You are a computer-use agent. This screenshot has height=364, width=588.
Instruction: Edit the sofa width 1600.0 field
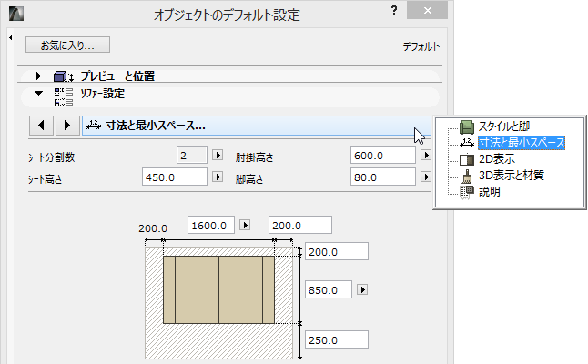211,226
